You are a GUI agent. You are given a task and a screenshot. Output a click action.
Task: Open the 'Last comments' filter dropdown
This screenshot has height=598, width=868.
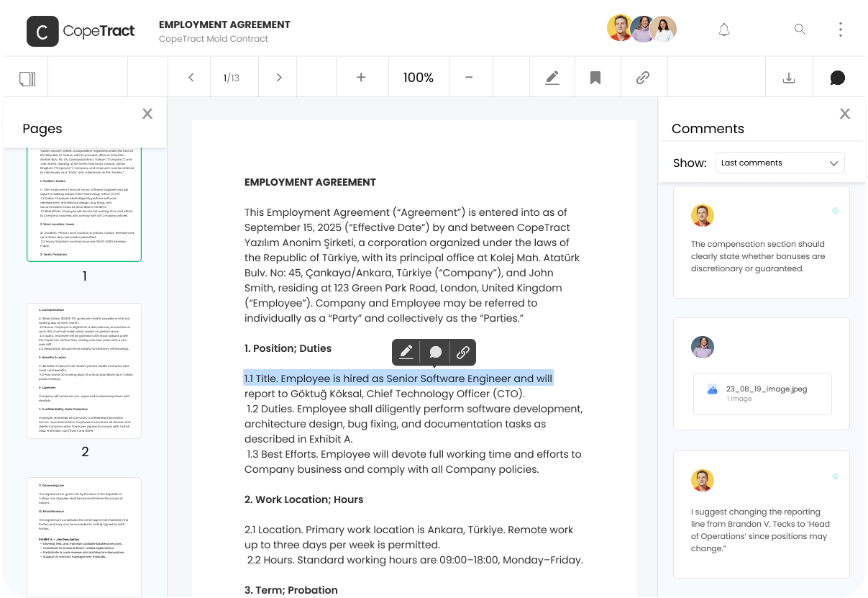780,163
